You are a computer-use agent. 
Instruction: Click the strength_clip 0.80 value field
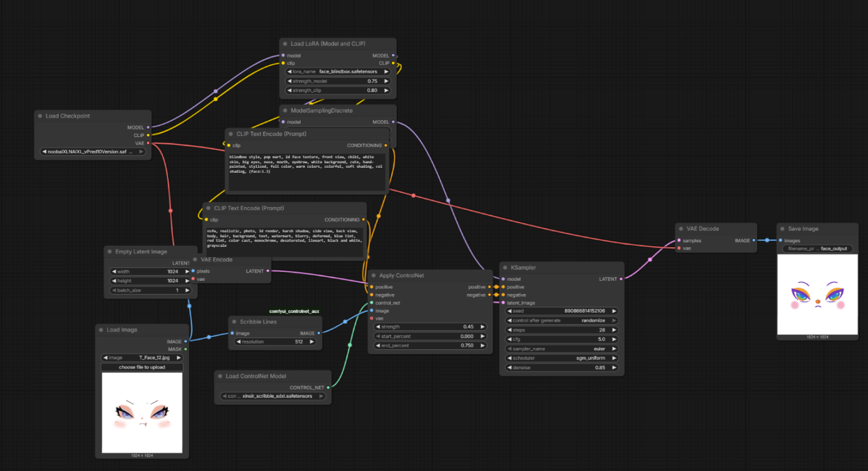[338, 90]
